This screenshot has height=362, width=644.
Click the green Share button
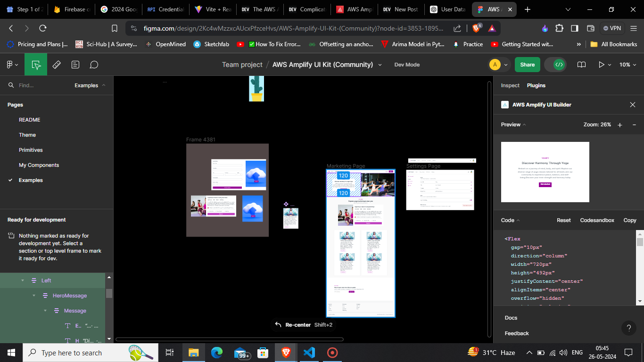[x=527, y=65]
